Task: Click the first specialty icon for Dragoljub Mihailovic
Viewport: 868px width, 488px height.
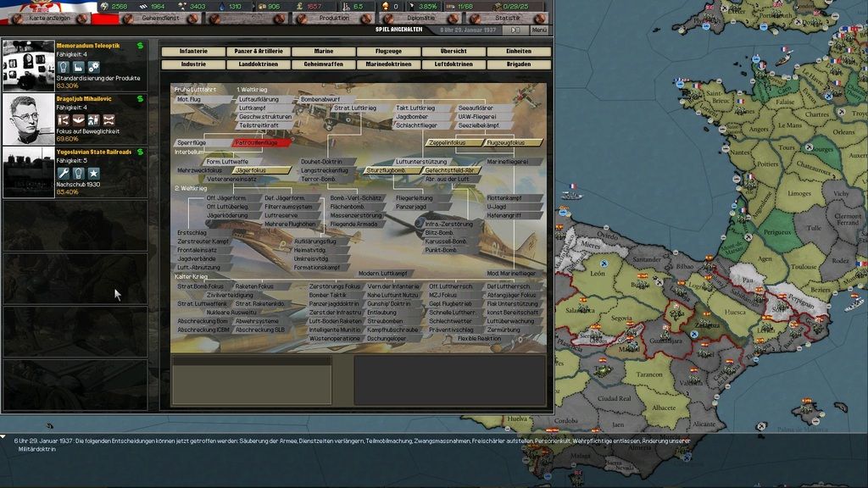Action: (x=64, y=120)
